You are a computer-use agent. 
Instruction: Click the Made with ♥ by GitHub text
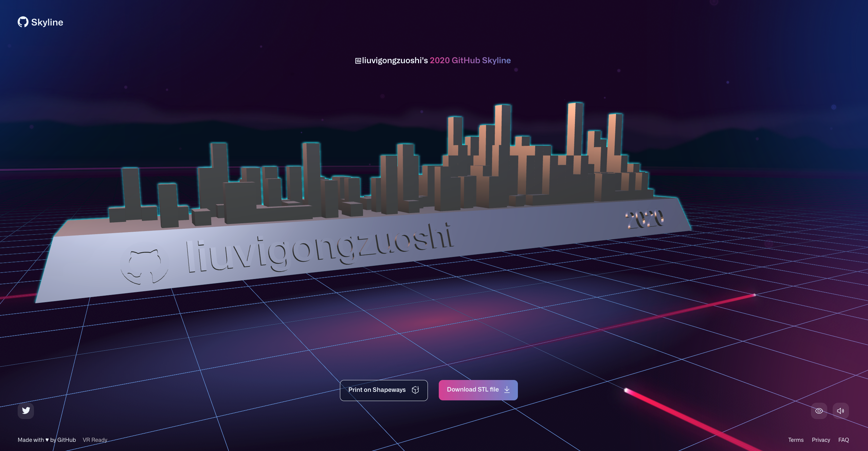[x=47, y=440]
